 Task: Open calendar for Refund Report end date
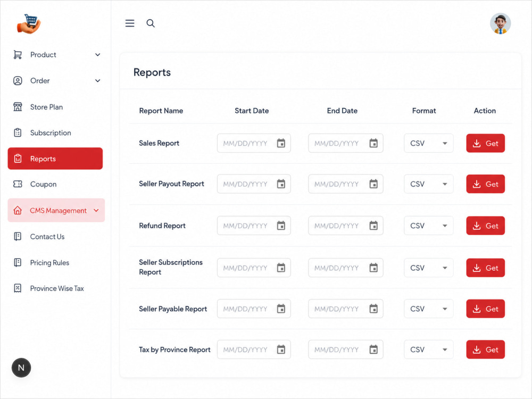(x=373, y=226)
